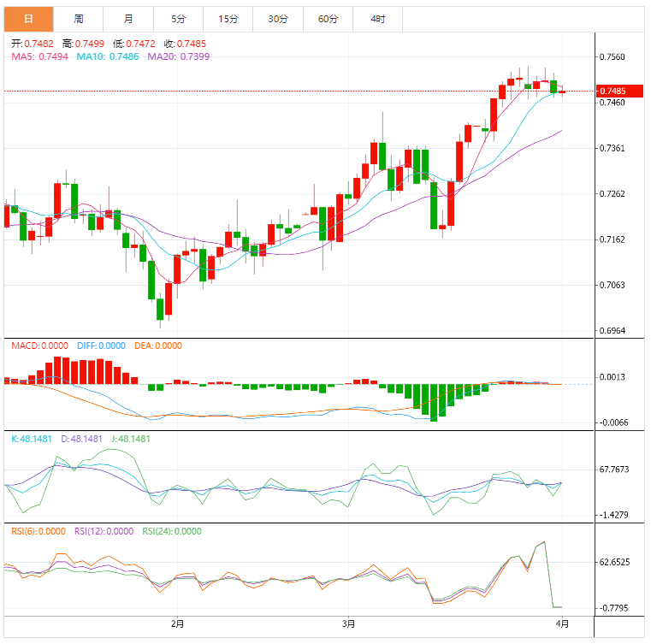Viewport: 651px width, 644px height.
Task: Click the MA5 moving average label
Action: (x=40, y=56)
